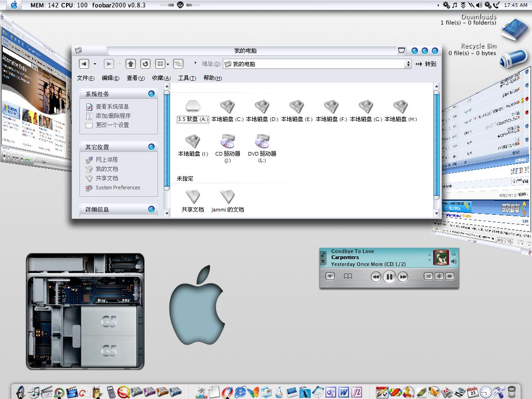Toggle the music note button in player
Image resolution: width=532 pixels, height=399 pixels.
[323, 254]
